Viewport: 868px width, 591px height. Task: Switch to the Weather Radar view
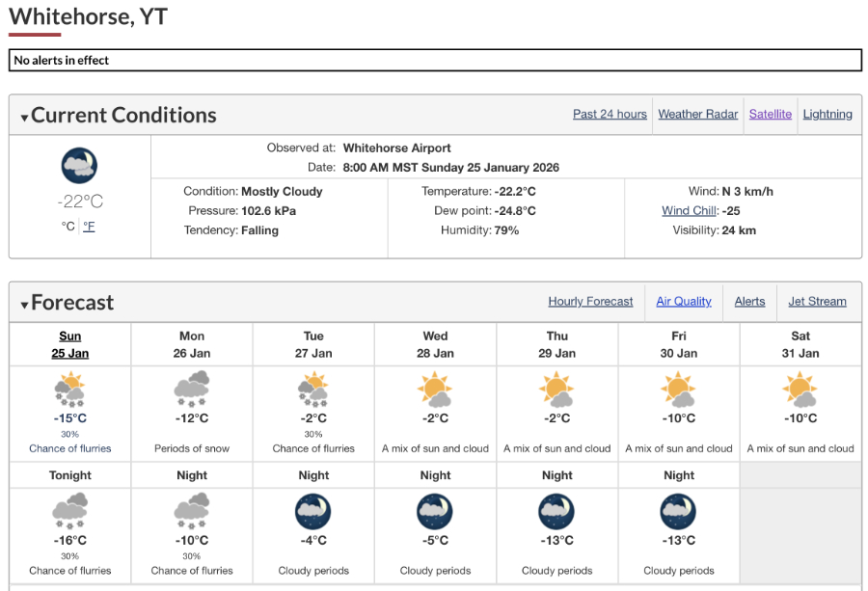pyautogui.click(x=697, y=114)
